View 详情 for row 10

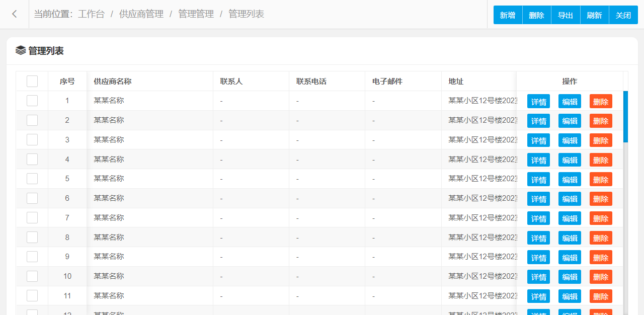[538, 277]
